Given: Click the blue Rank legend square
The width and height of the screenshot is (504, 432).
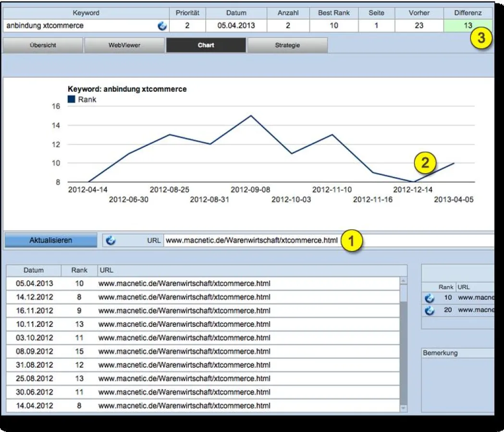Looking at the screenshot, I should coord(71,99).
